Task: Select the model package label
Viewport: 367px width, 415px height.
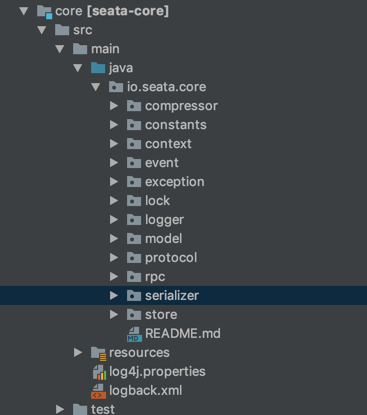Action: pos(164,239)
